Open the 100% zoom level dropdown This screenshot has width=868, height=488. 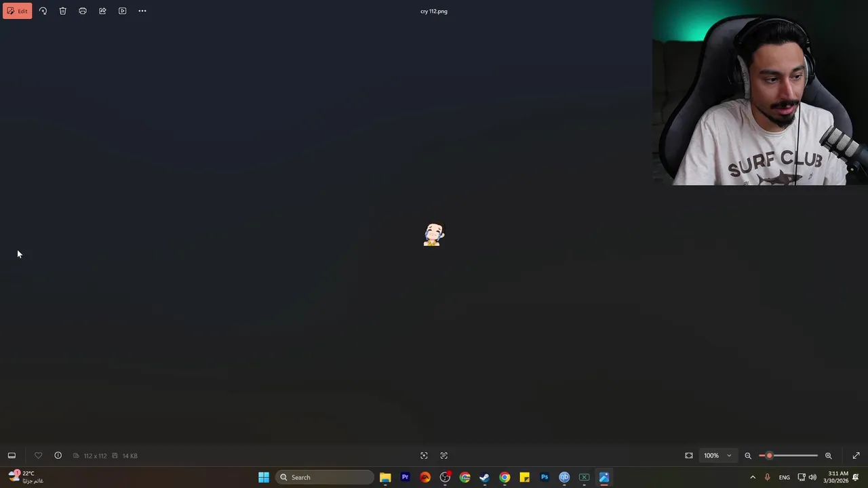(x=717, y=455)
